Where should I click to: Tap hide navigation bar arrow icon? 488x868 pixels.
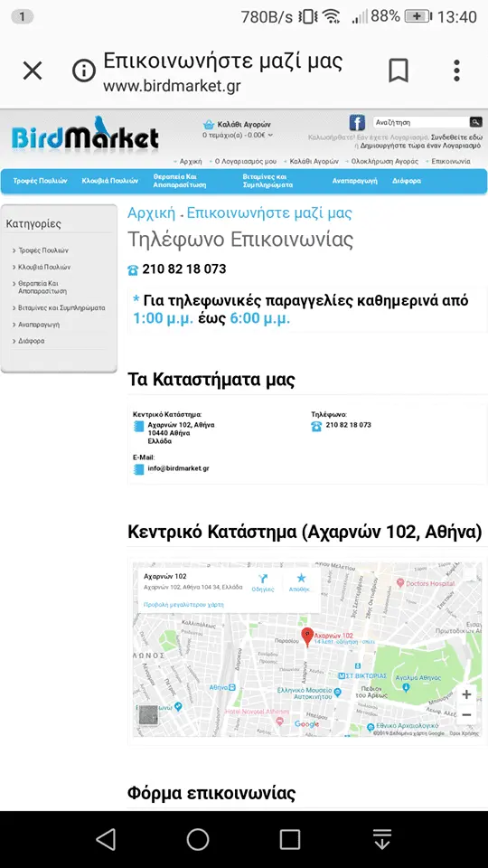tap(381, 839)
